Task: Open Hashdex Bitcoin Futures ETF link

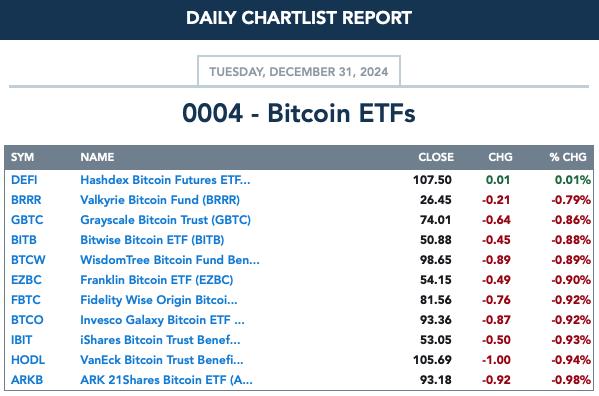Action: pos(165,180)
